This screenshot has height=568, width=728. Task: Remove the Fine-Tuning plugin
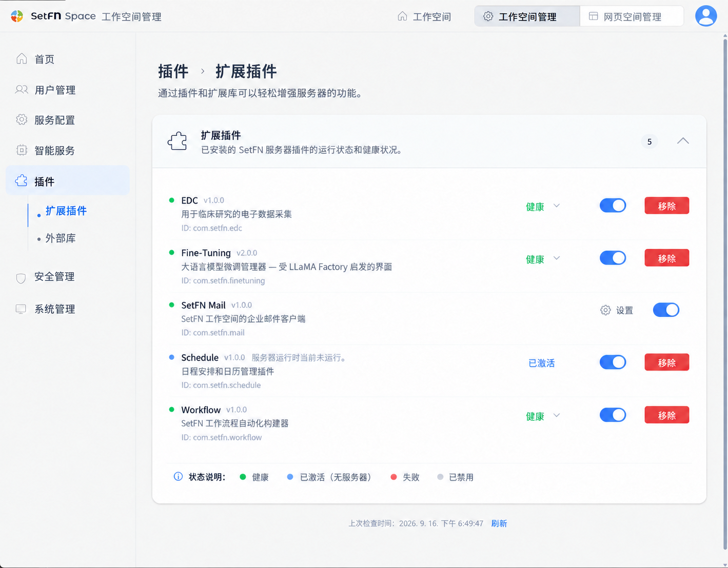coord(667,258)
